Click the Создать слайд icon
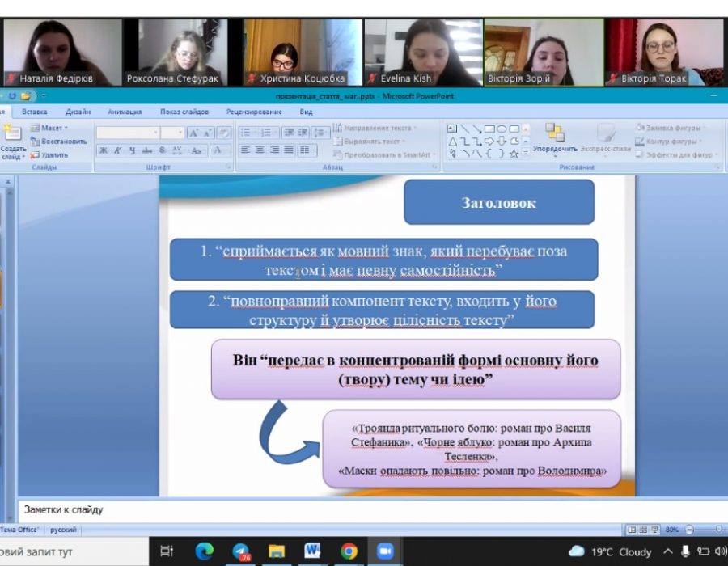 pyautogui.click(x=12, y=141)
